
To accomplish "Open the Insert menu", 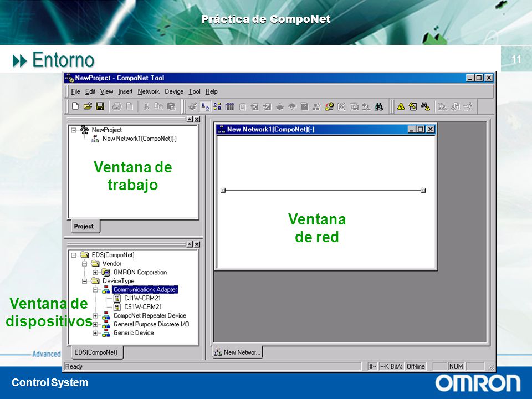I will click(125, 91).
